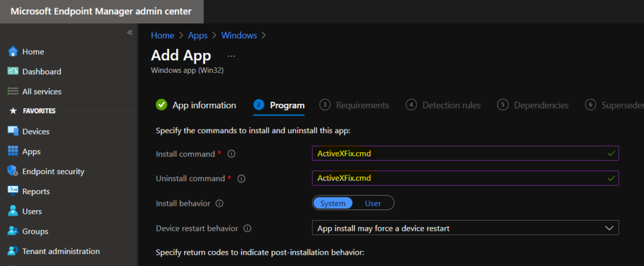Click the Apps grid icon
Screen dimensions: 644x266
13,151
